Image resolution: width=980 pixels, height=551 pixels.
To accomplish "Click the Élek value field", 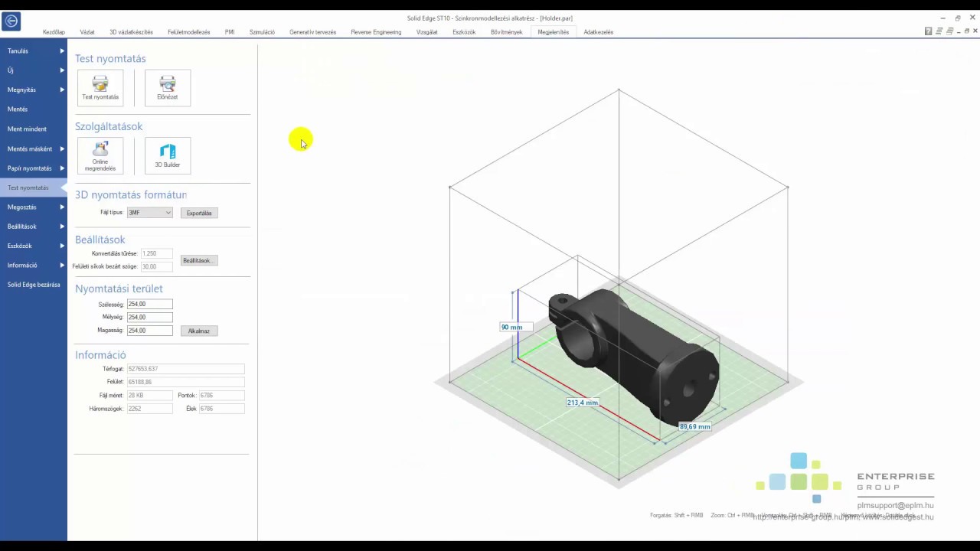I will coord(221,409).
